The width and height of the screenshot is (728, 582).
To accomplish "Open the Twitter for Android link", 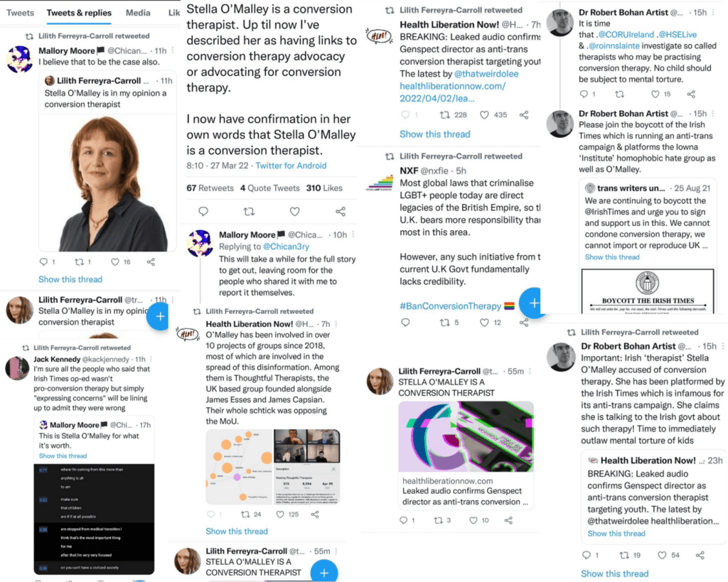I will click(x=291, y=166).
